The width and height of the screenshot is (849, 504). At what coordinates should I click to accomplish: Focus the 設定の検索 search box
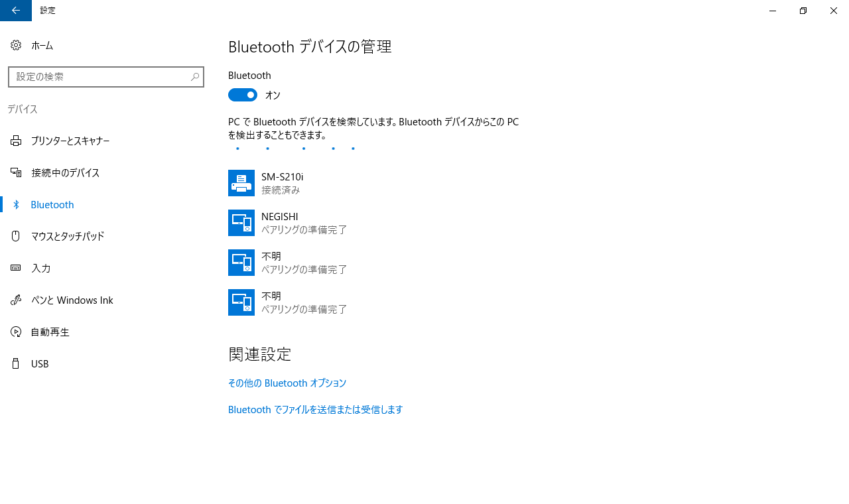pos(98,77)
